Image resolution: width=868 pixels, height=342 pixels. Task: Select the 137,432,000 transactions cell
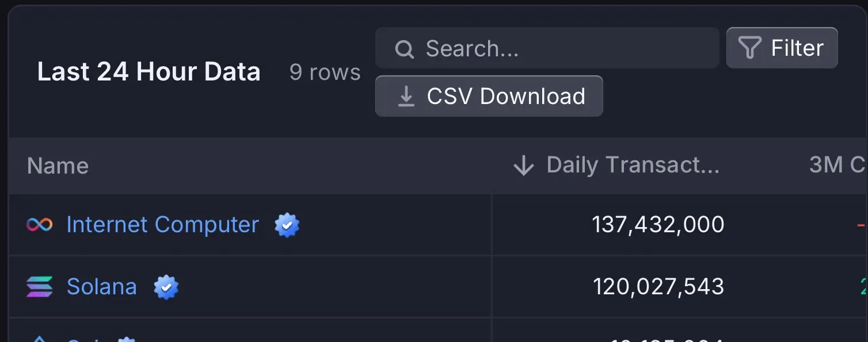coord(658,225)
